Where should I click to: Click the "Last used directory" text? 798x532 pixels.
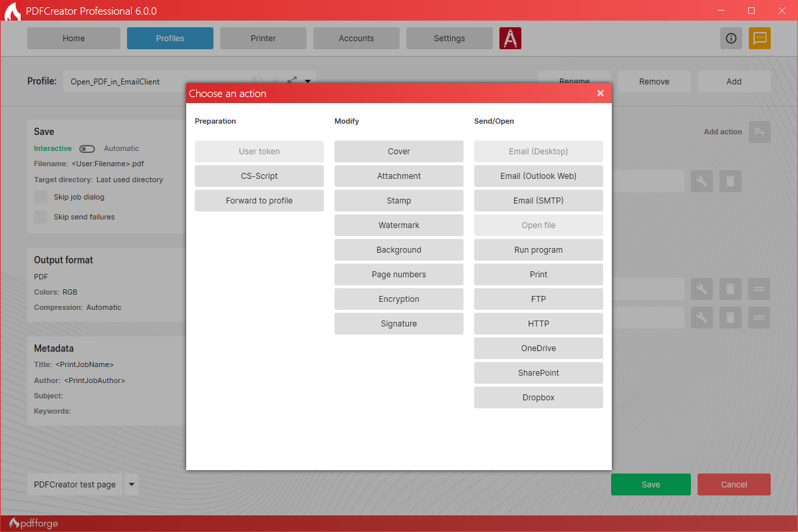(130, 180)
